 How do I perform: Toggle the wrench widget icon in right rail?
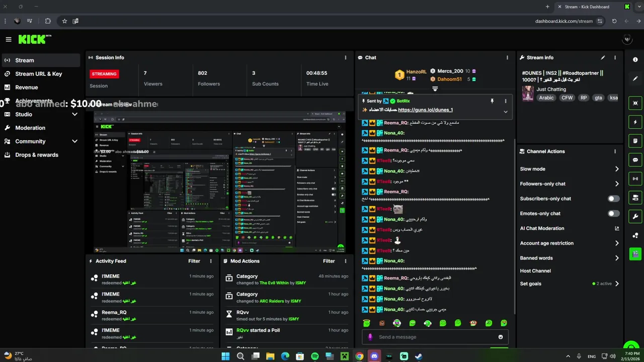coord(635,217)
